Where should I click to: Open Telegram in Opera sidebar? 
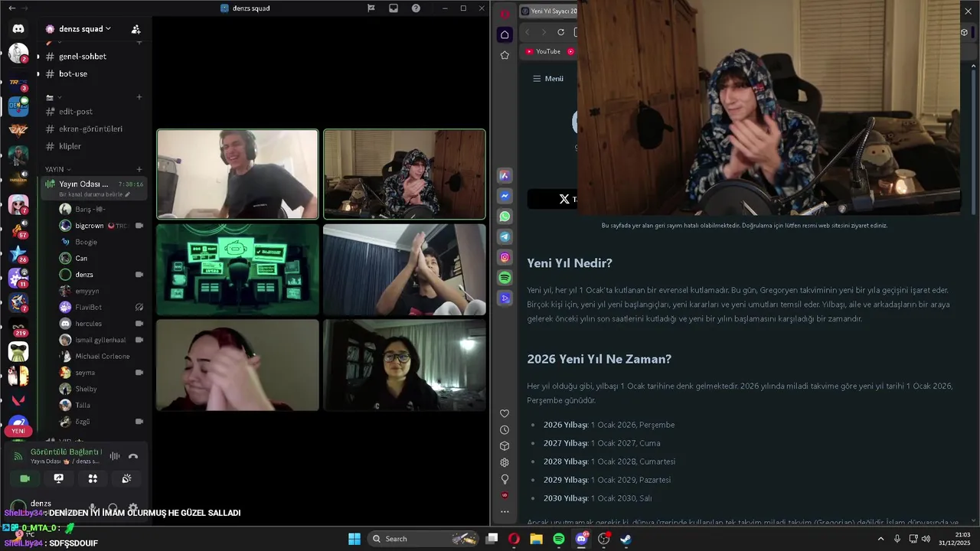[x=505, y=237]
